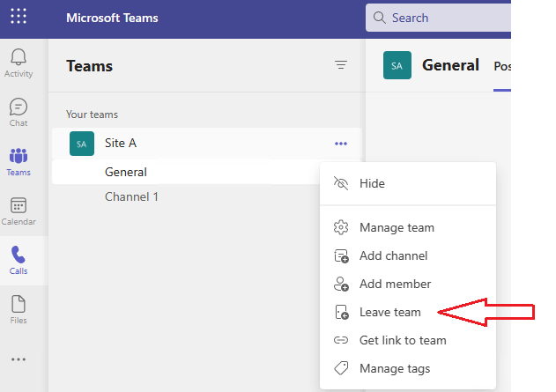
Task: Click Get link to team
Action: coord(403,340)
